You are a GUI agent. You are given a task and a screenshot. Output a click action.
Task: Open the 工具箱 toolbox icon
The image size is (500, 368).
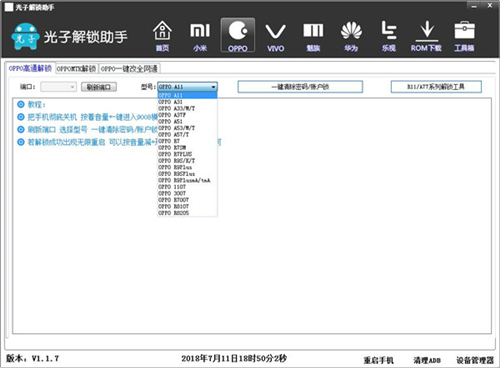coord(464,36)
